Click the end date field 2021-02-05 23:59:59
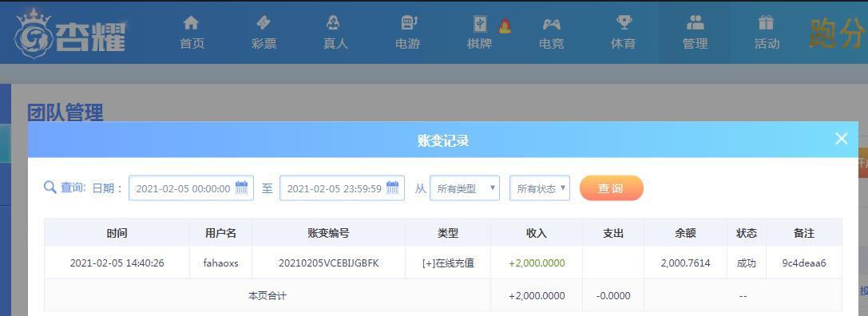868x316 pixels. click(342, 188)
